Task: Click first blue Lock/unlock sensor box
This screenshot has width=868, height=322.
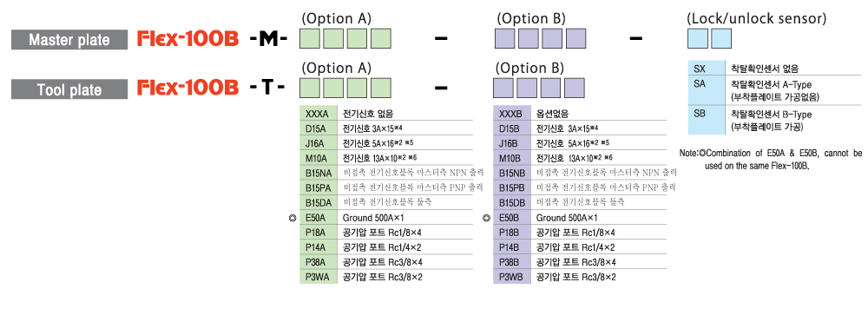Action: coord(698,39)
